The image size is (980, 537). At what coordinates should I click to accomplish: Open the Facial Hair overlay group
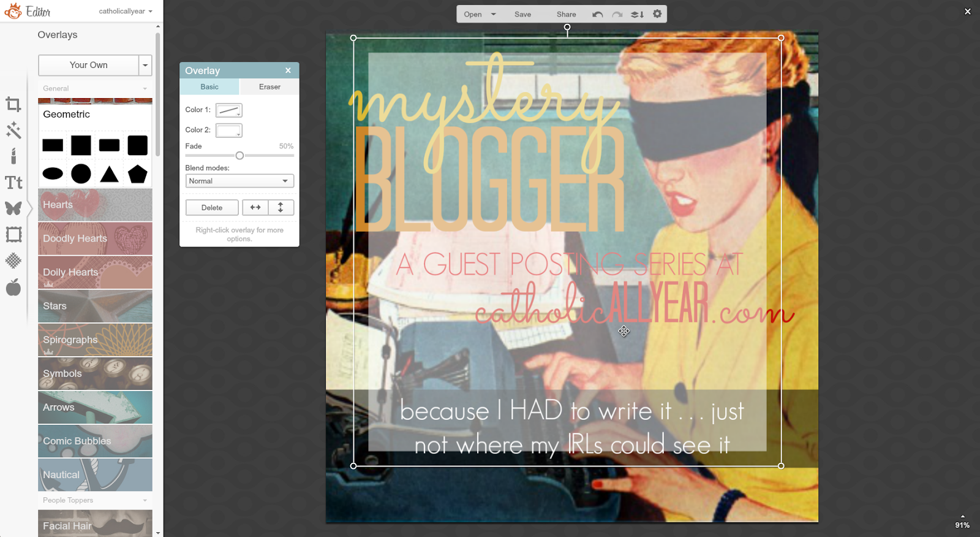pyautogui.click(x=95, y=524)
